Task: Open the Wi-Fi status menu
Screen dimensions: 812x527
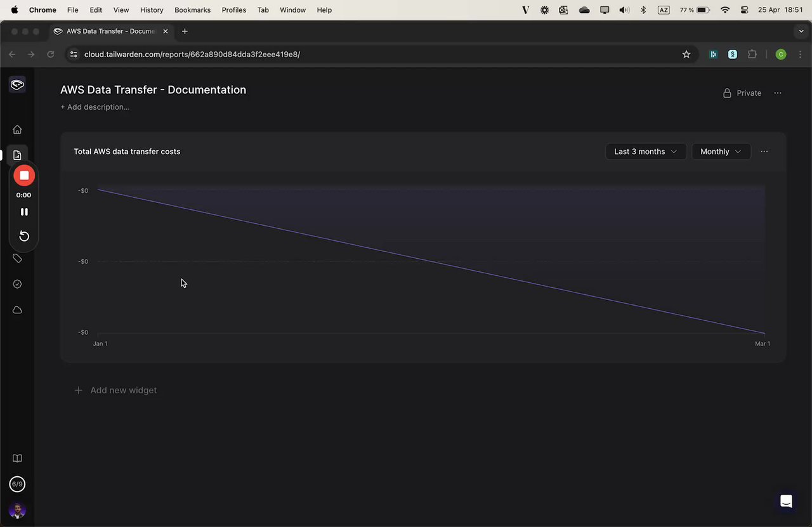Action: [x=725, y=10]
